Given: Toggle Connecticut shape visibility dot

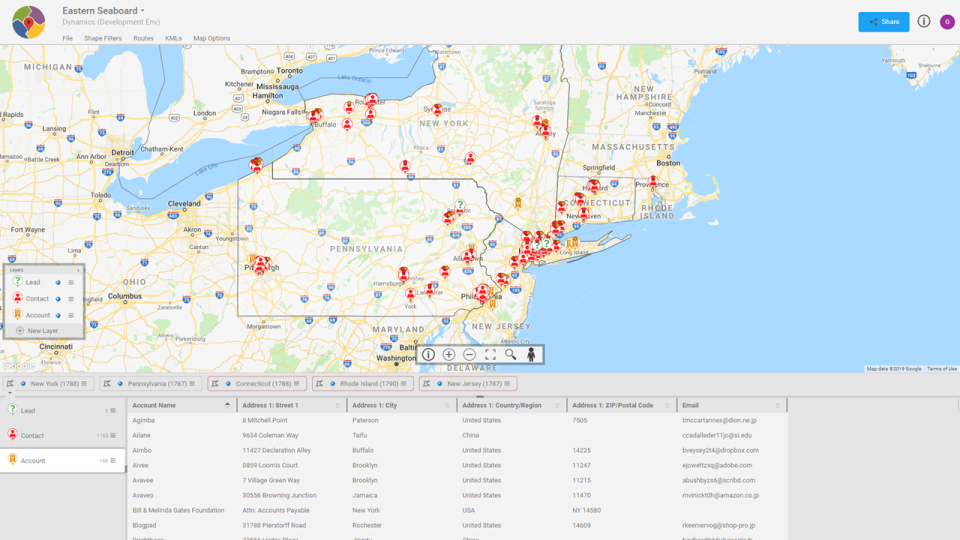Looking at the screenshot, I should pyautogui.click(x=228, y=384).
